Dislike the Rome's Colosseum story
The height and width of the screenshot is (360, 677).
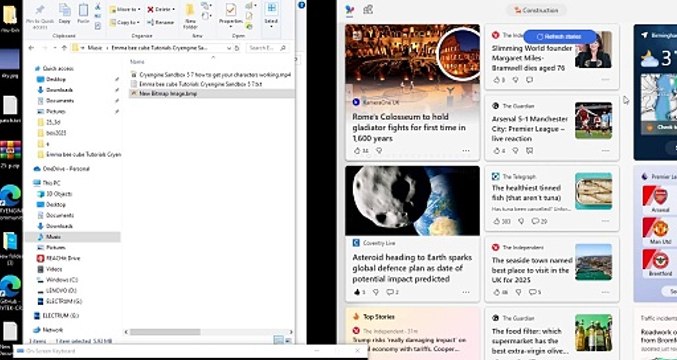click(379, 151)
